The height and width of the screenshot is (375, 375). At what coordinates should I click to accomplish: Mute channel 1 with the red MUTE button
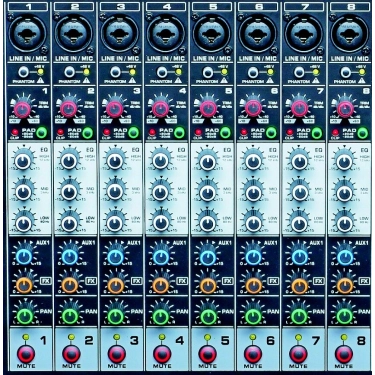(x=26, y=354)
